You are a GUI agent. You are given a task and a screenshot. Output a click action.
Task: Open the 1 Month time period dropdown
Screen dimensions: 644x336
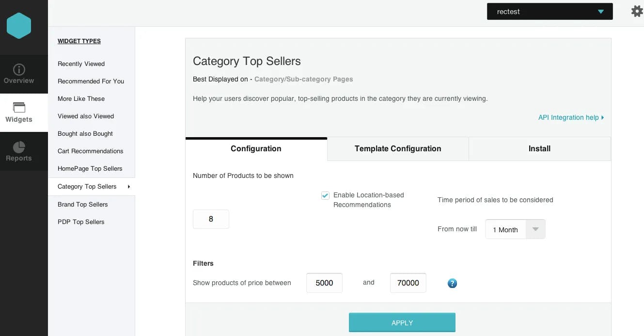pos(515,229)
